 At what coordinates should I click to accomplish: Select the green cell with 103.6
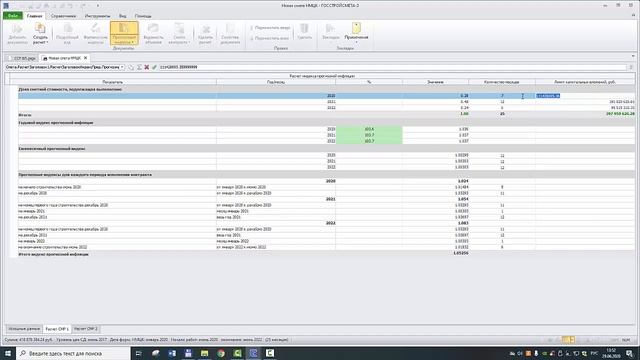coord(369,129)
